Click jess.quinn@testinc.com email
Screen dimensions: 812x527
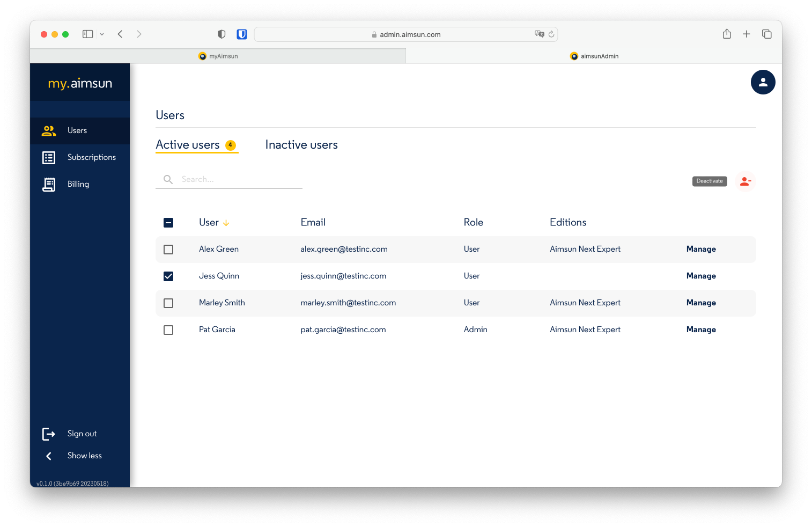click(343, 276)
